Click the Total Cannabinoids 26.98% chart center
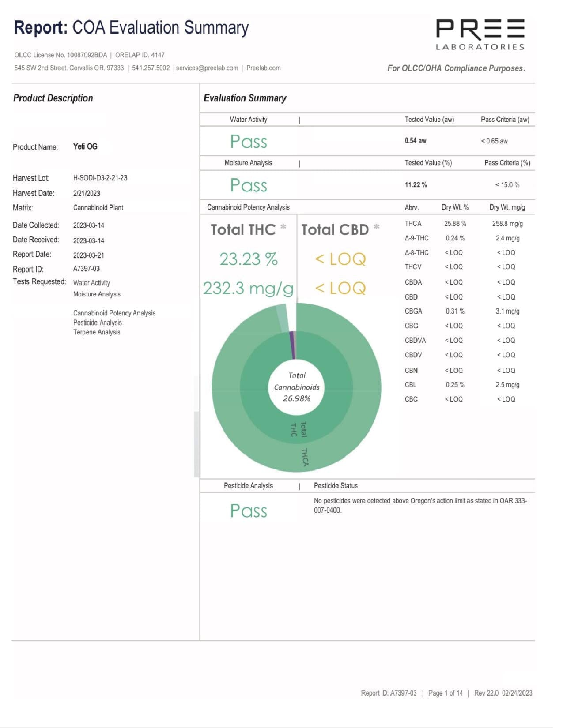The height and width of the screenshot is (728, 563). pos(297,387)
